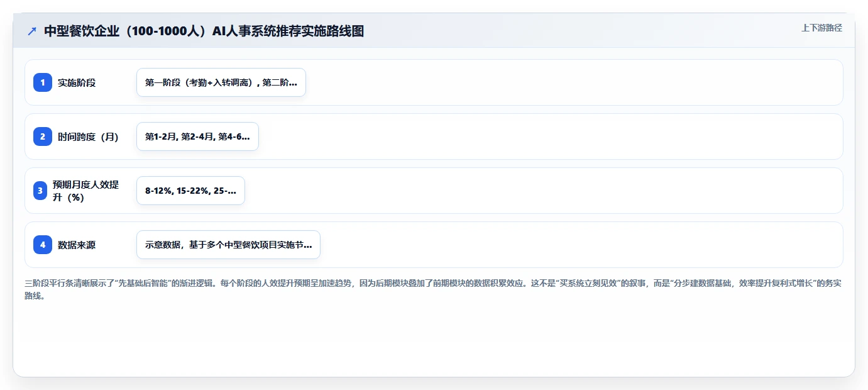Open the 示意数据，基于多个中型餐饮项目 value chip
This screenshot has height=390, width=868.
pos(228,245)
